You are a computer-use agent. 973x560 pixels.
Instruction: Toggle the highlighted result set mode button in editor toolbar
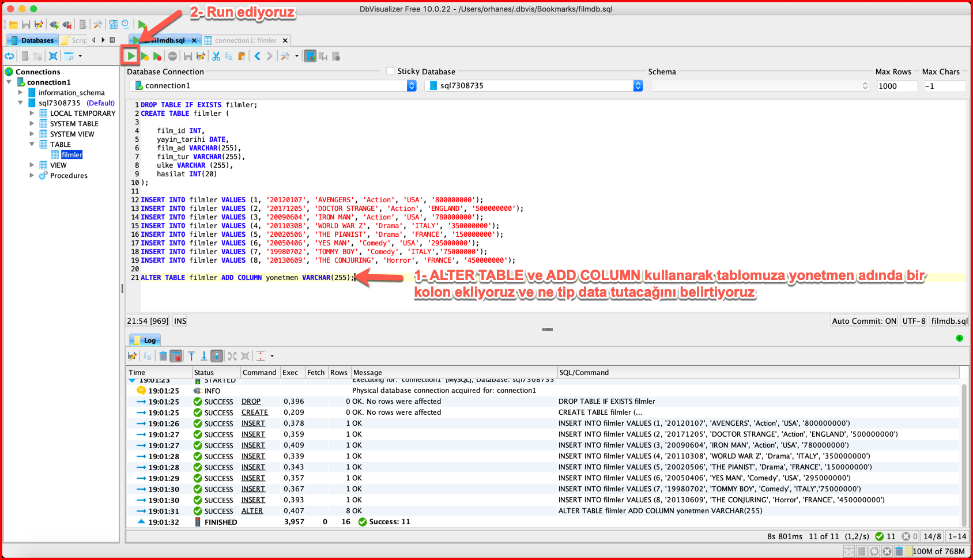pyautogui.click(x=310, y=56)
